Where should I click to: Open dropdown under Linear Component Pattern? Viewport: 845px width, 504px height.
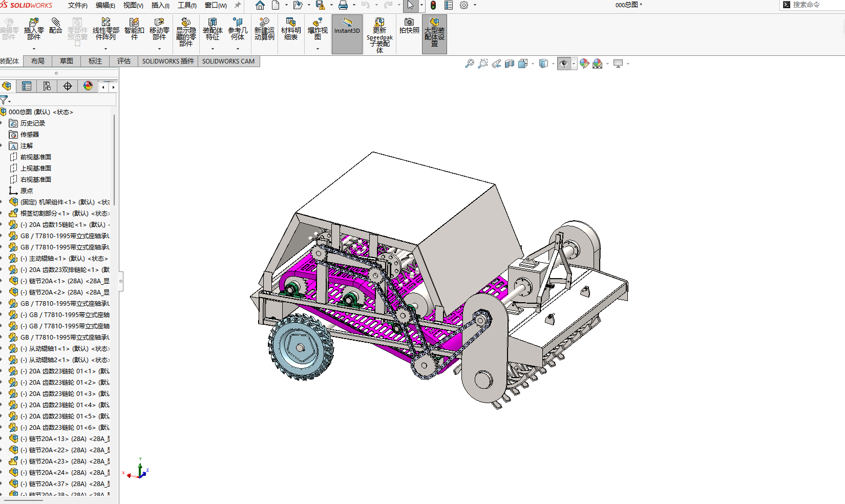click(x=106, y=49)
